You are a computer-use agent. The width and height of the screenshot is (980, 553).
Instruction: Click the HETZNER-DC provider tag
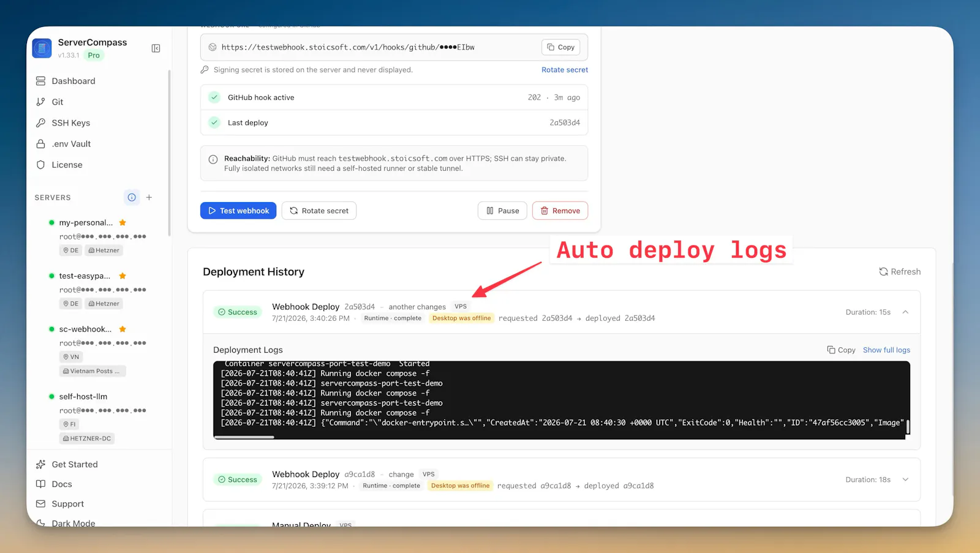pyautogui.click(x=88, y=438)
